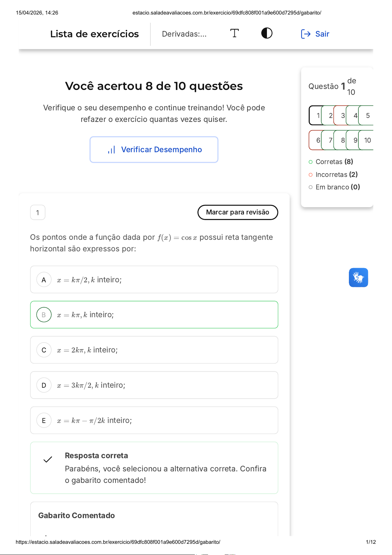Toggle the high contrast mode icon
This screenshot has width=392, height=555.
pyautogui.click(x=267, y=33)
